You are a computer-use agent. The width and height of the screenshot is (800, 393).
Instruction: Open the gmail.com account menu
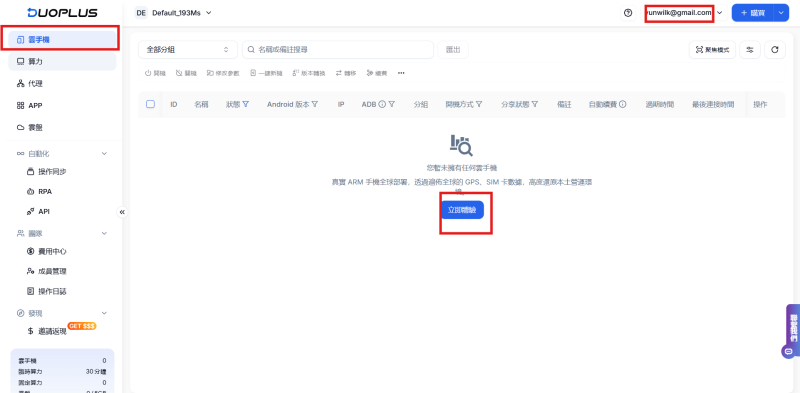tap(684, 13)
